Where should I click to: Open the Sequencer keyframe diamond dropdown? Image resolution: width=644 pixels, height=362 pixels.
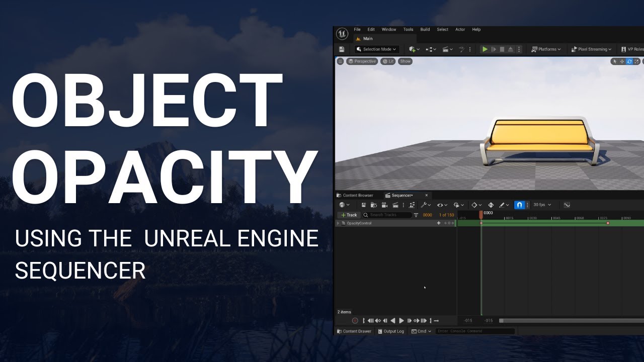476,205
